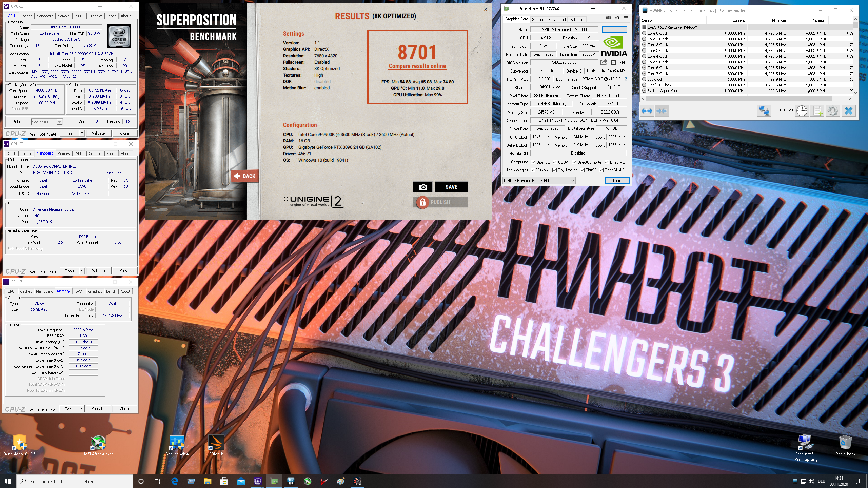Viewport: 868px width, 488px height.
Task: Open the NVIDIA GeForce RTX 3090 GPU dropdown
Action: pos(539,181)
